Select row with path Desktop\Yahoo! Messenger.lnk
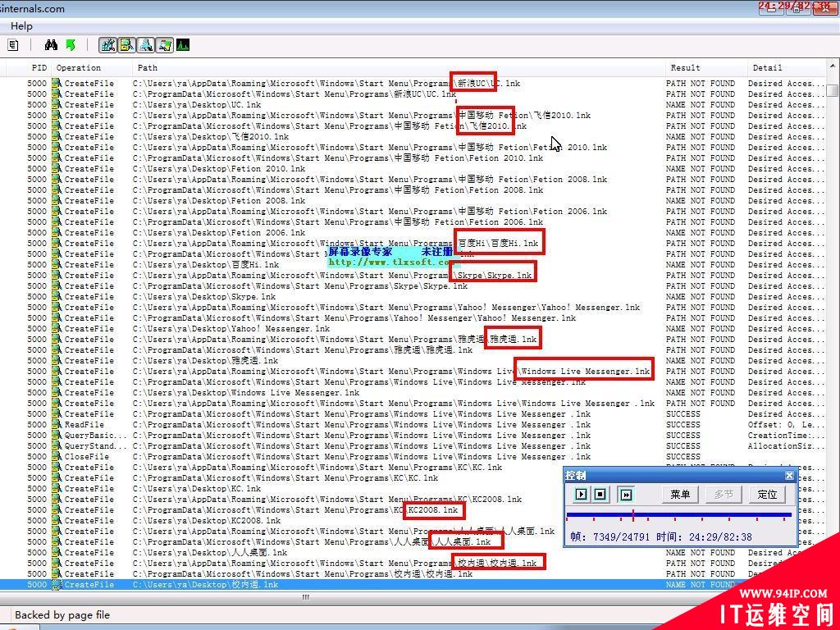840x630 pixels. point(413,328)
